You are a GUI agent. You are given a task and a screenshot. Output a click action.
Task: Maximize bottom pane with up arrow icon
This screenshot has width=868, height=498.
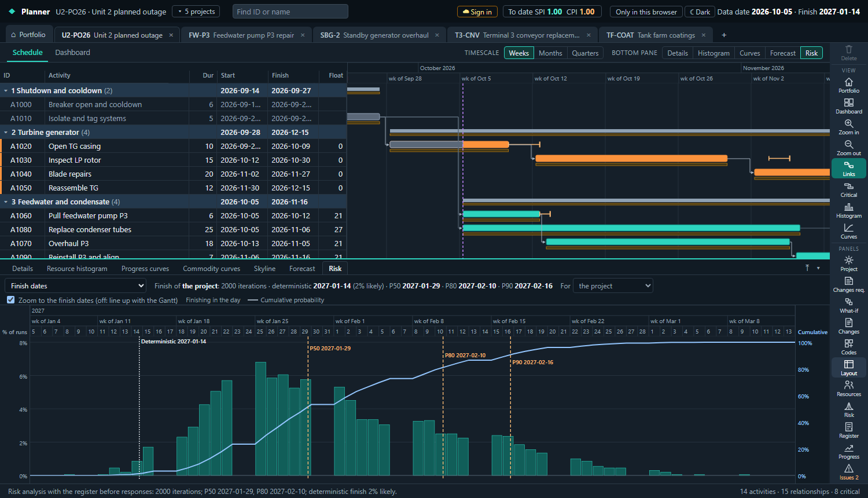807,268
